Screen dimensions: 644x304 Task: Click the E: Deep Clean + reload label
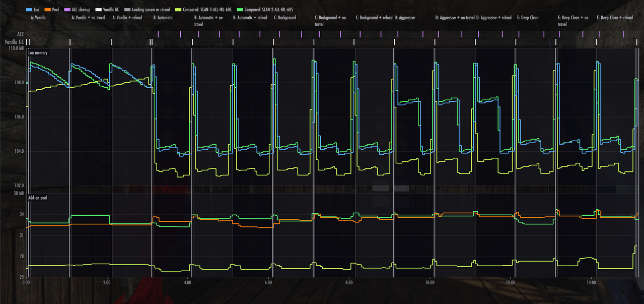tap(615, 18)
